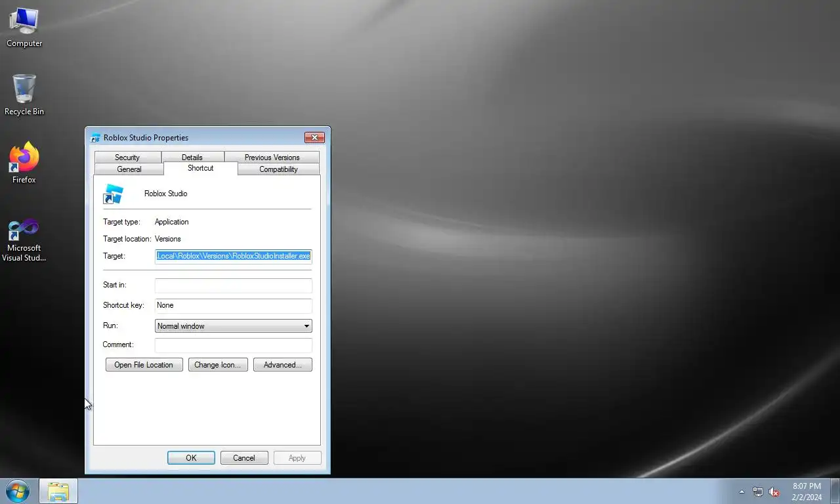Screen dimensions: 840x504
Task: Click the Target path field
Action: pyautogui.click(x=233, y=256)
